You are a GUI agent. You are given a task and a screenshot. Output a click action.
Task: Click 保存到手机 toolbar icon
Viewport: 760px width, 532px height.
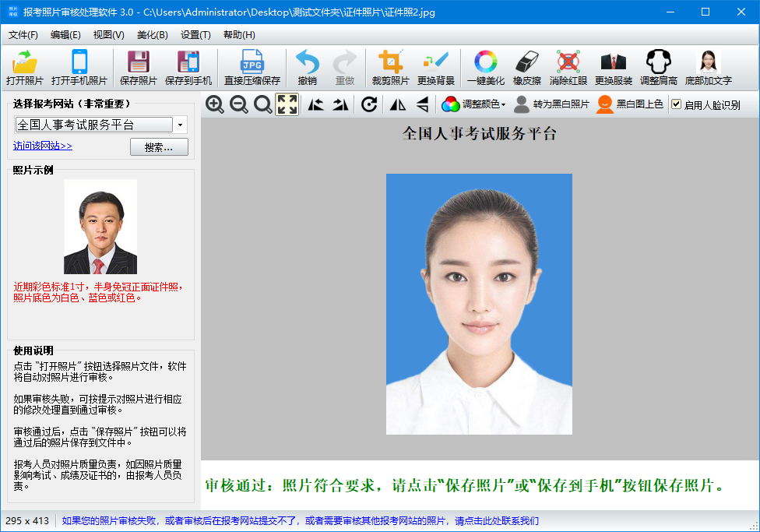188,68
